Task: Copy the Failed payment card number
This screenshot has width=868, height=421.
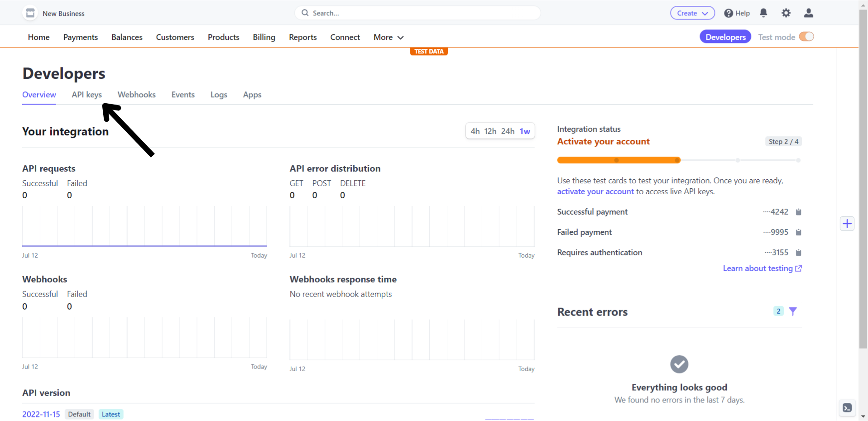Action: (799, 232)
